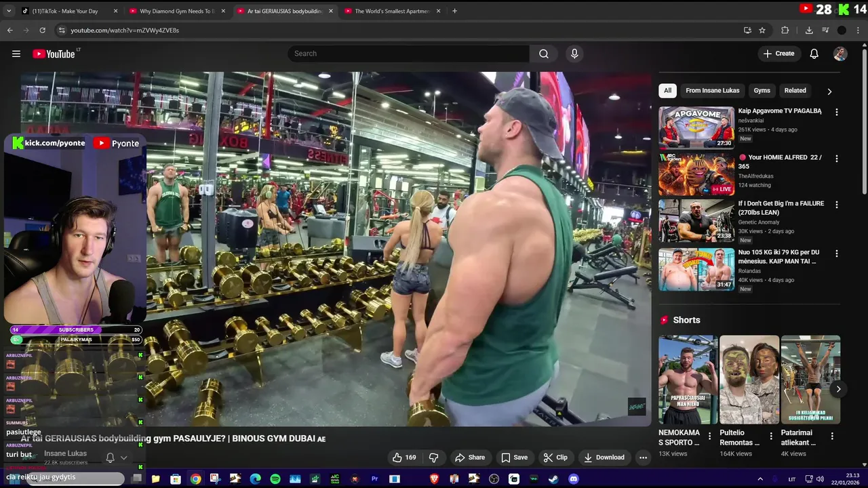Open options for If I Don't Get Big video
Screen dimensions: 868x488
click(836, 204)
